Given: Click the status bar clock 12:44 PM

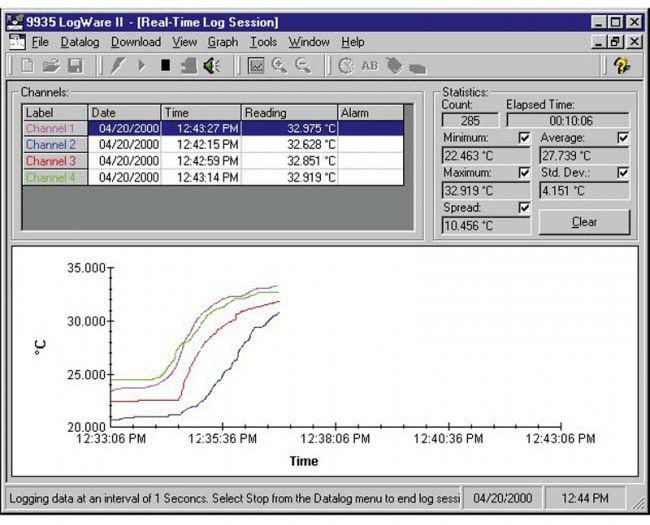Looking at the screenshot, I should (585, 498).
